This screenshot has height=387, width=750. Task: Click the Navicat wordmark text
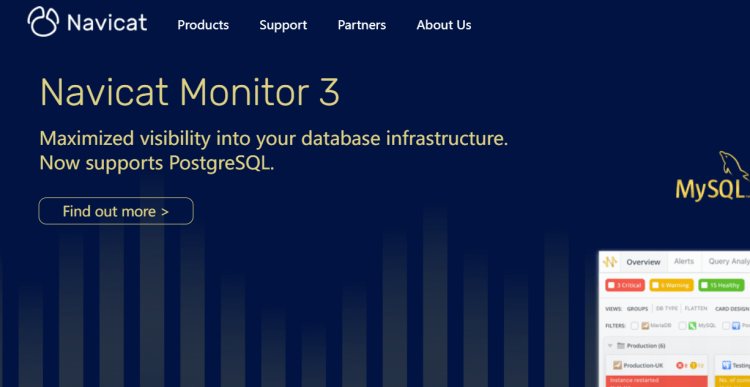click(x=107, y=23)
